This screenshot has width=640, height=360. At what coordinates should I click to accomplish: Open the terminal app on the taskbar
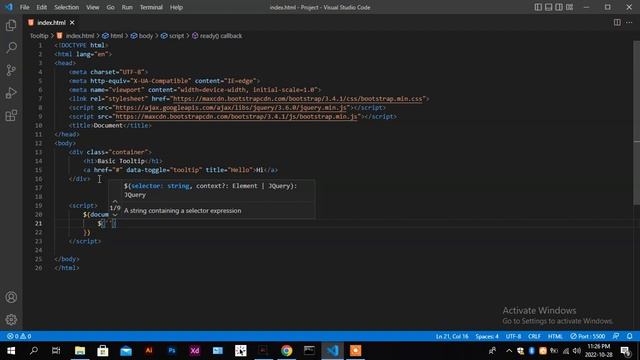309,351
